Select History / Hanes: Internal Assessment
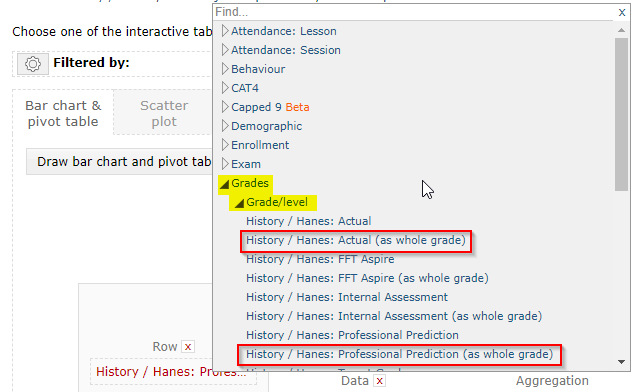This screenshot has width=631, height=392. point(346,297)
